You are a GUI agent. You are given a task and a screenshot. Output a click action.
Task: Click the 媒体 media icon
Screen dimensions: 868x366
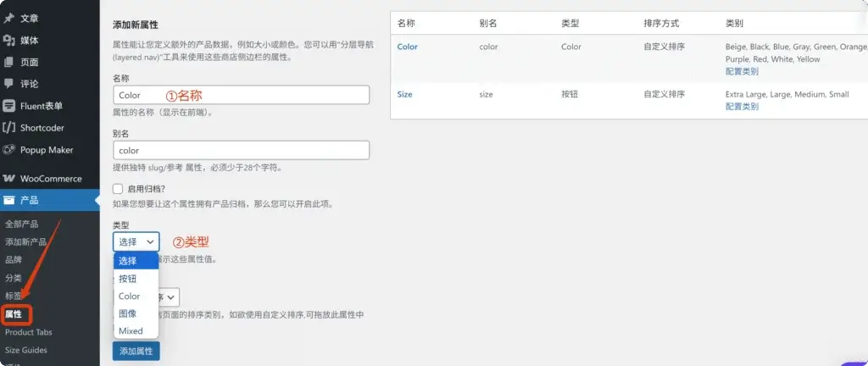(x=9, y=40)
